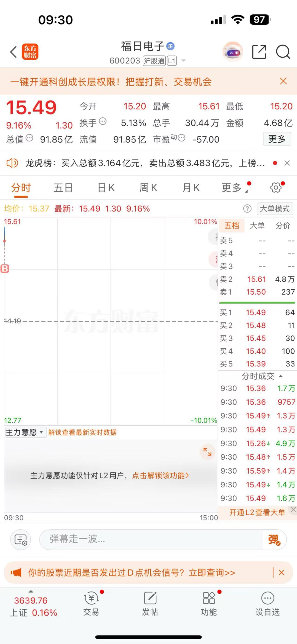This screenshot has height=644, width=297.
Task: Switch to the 周K tab
Action: coord(149,188)
